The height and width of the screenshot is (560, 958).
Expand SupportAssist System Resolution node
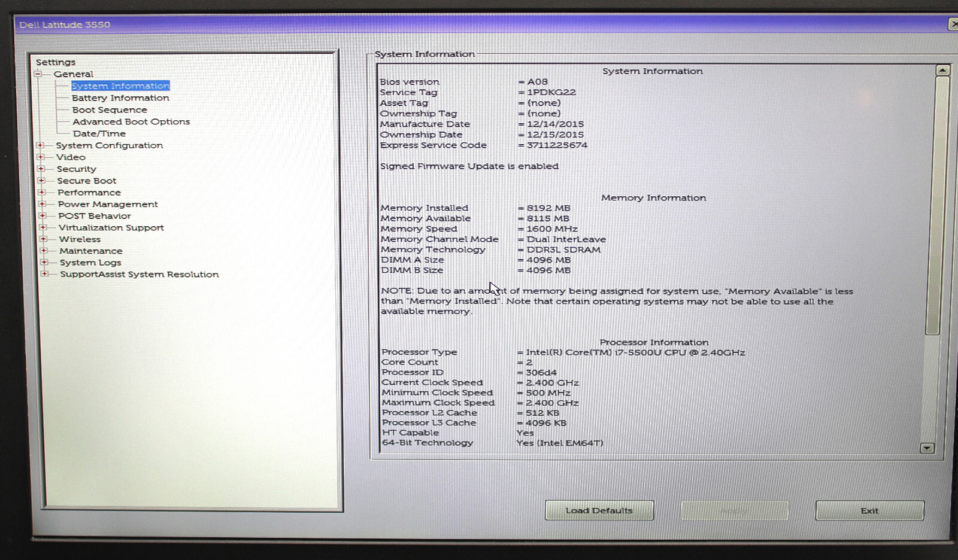tap(44, 274)
